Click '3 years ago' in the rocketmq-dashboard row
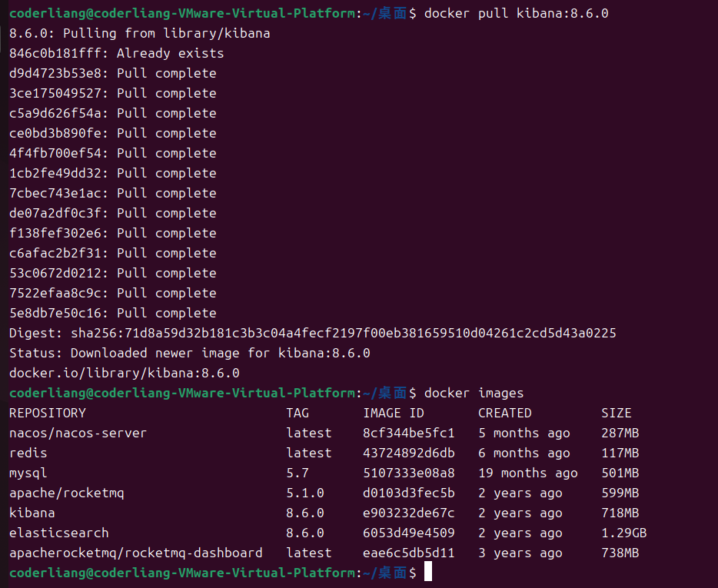718x588 pixels. [x=520, y=553]
